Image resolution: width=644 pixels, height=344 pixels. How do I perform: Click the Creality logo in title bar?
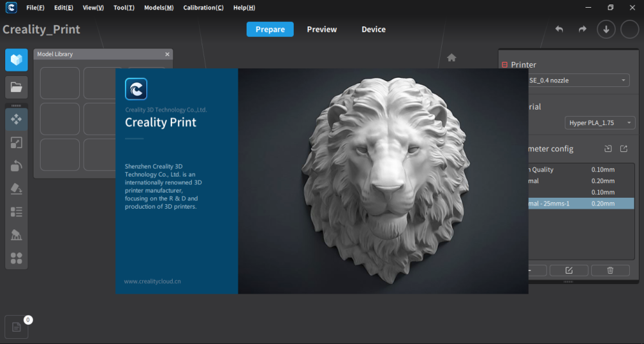[11, 7]
